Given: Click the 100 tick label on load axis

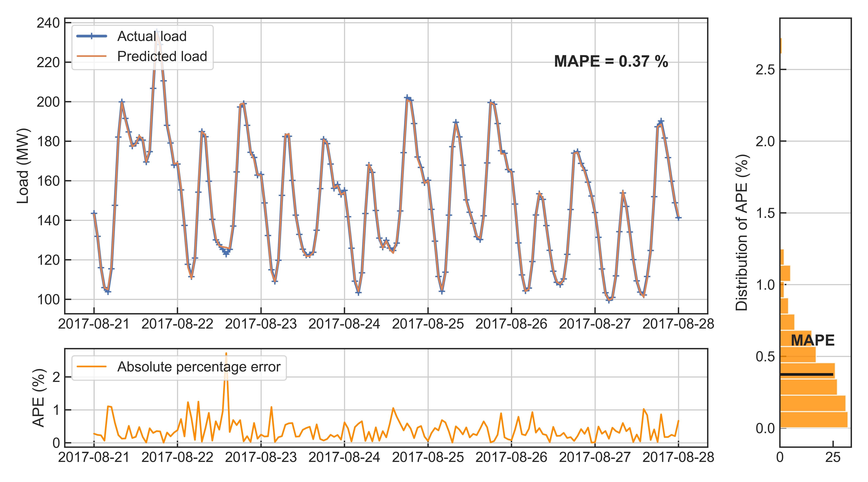Looking at the screenshot, I should coord(48,299).
